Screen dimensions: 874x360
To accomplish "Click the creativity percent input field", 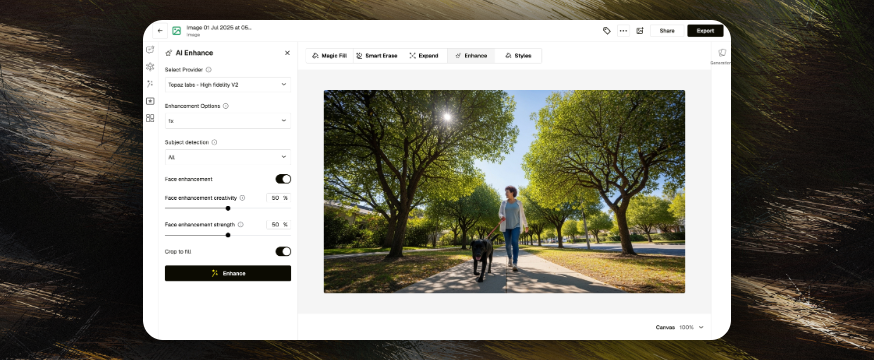I will [278, 198].
